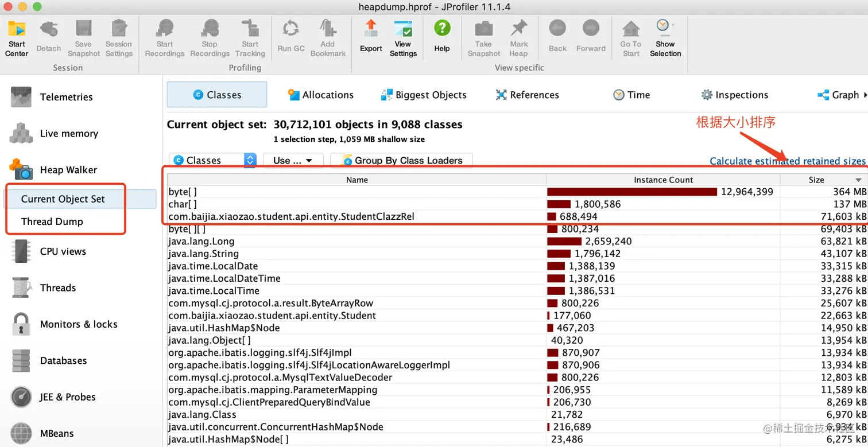Screen dimensions: 868x447
Task: Switch to the Allocations tab
Action: [x=321, y=95]
